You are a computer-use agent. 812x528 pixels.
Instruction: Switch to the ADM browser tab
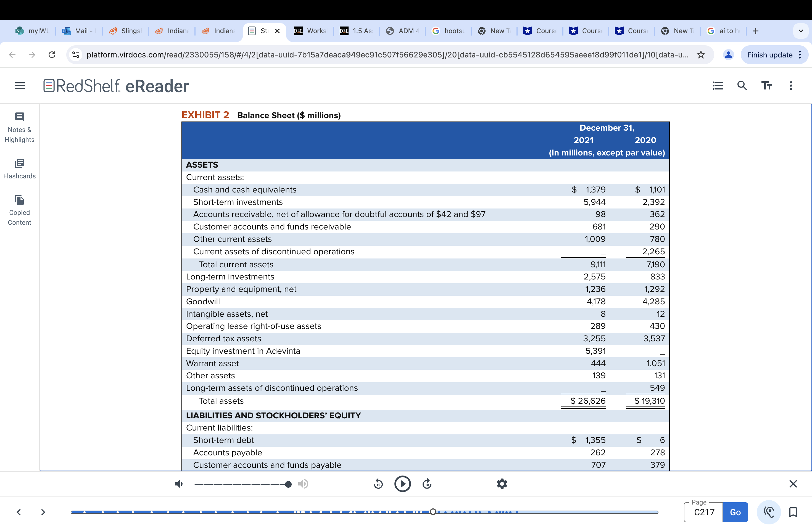[403, 31]
